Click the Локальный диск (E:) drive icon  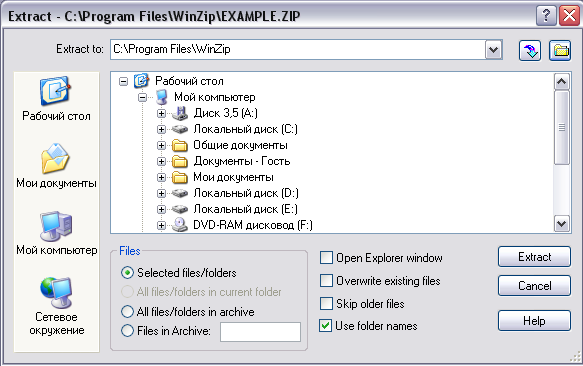pos(180,209)
